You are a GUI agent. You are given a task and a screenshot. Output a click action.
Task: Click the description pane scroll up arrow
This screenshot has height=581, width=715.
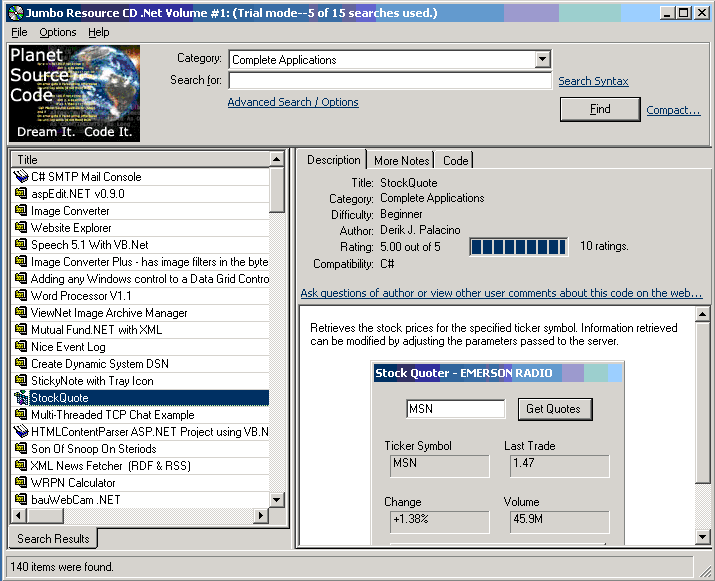(702, 314)
